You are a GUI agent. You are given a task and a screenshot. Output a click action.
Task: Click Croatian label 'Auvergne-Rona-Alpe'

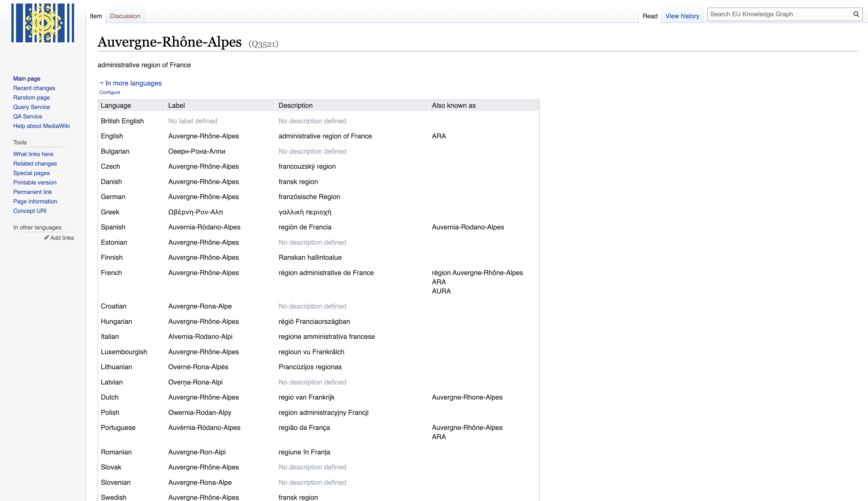(x=200, y=306)
